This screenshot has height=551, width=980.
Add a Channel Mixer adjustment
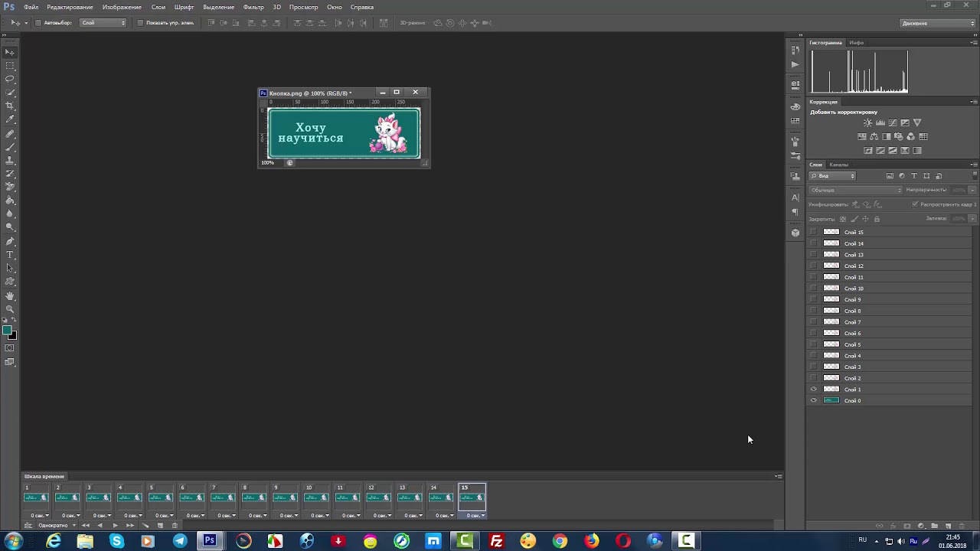coord(910,137)
